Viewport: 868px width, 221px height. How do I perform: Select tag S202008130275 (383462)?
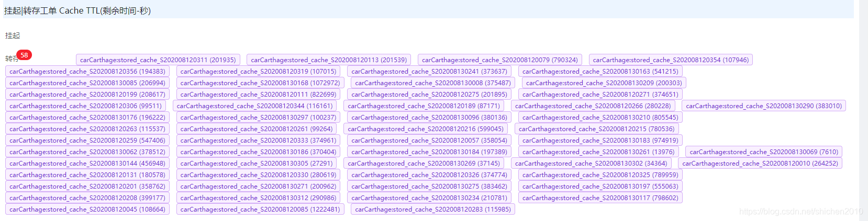(429, 187)
